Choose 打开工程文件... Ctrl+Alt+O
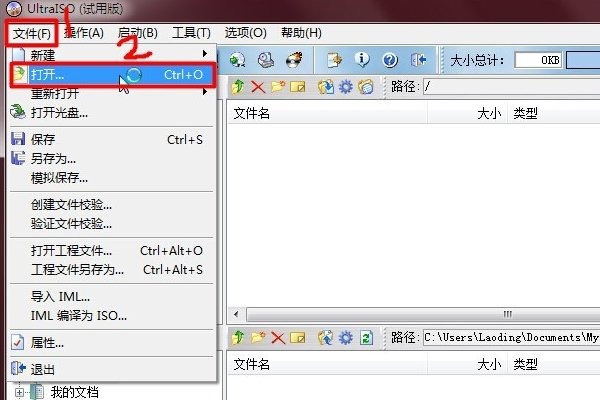 pos(112,251)
